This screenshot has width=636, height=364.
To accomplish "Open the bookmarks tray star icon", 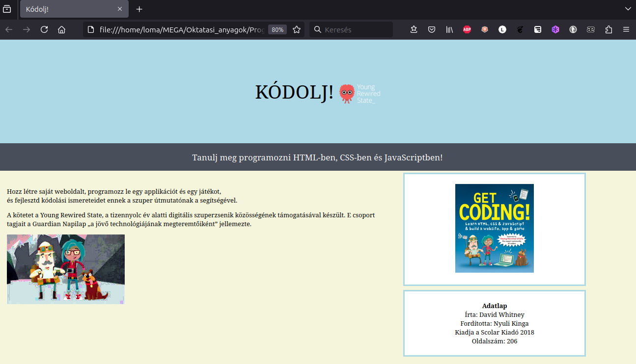I will pyautogui.click(x=414, y=29).
